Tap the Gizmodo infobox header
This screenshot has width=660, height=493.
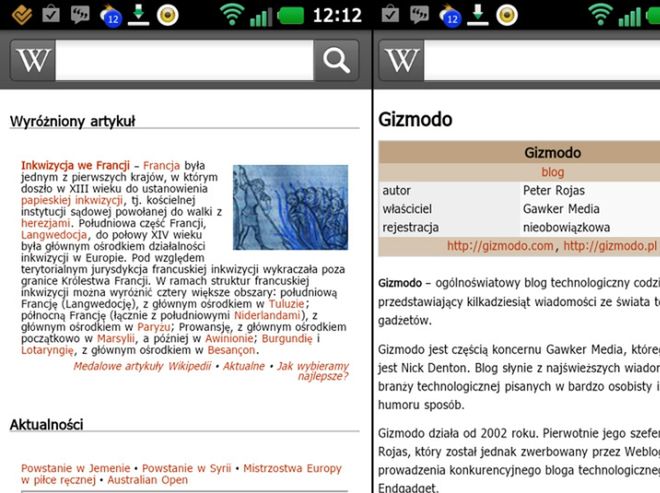point(552,152)
